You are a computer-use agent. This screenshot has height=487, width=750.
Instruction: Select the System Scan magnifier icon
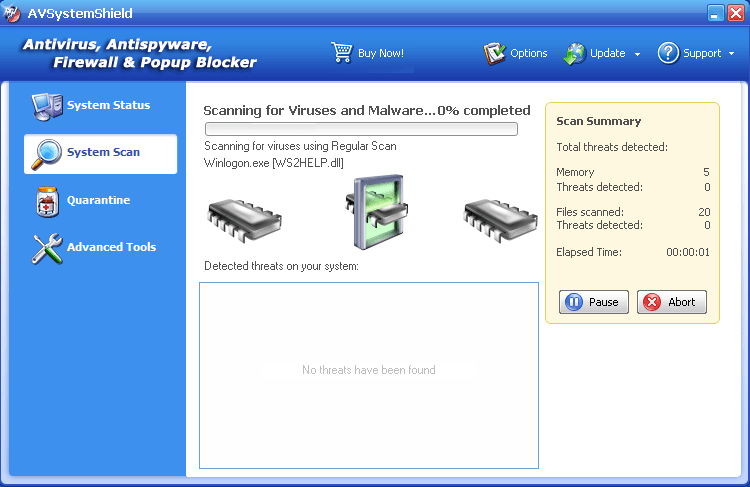[46, 153]
